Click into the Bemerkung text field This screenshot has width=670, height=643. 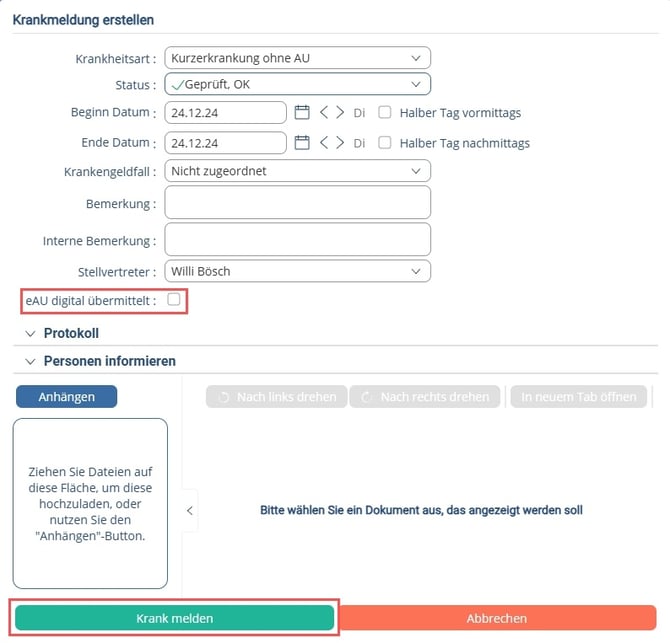(x=297, y=203)
